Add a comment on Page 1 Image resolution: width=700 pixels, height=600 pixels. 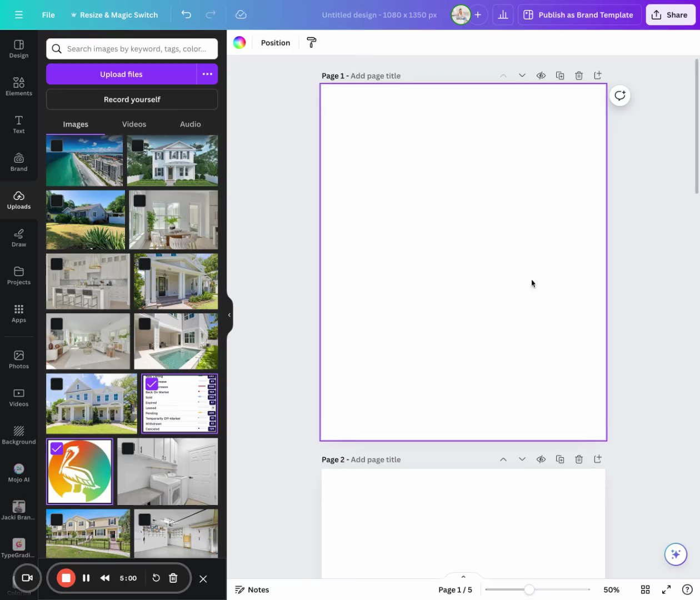click(x=620, y=96)
